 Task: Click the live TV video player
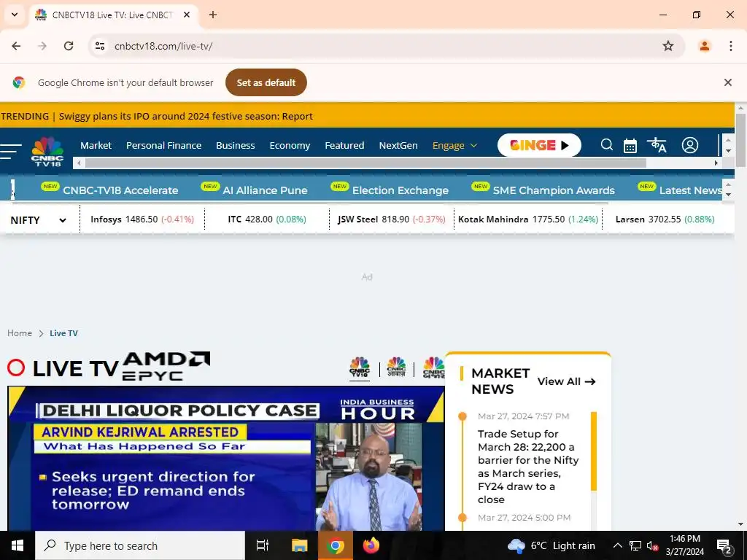click(226, 459)
